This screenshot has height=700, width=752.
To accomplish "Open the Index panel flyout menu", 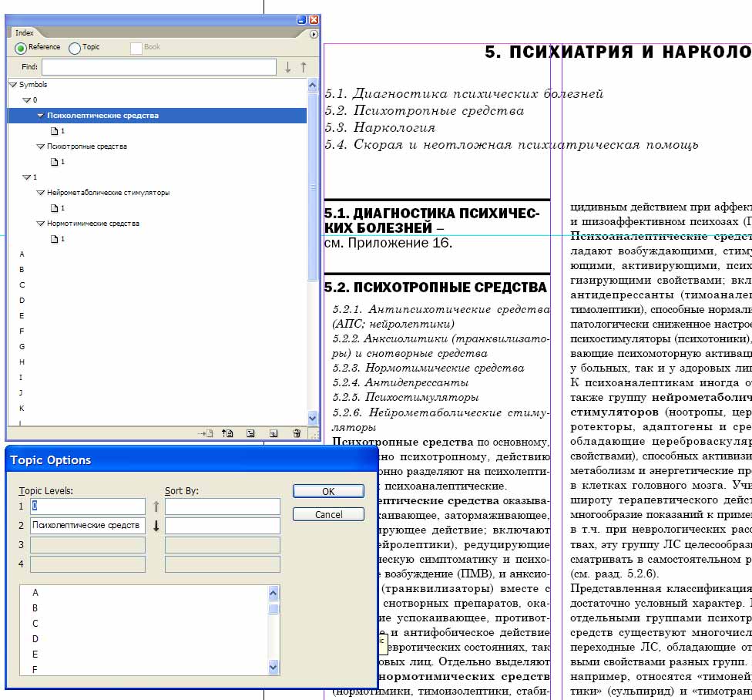I will coord(313,34).
